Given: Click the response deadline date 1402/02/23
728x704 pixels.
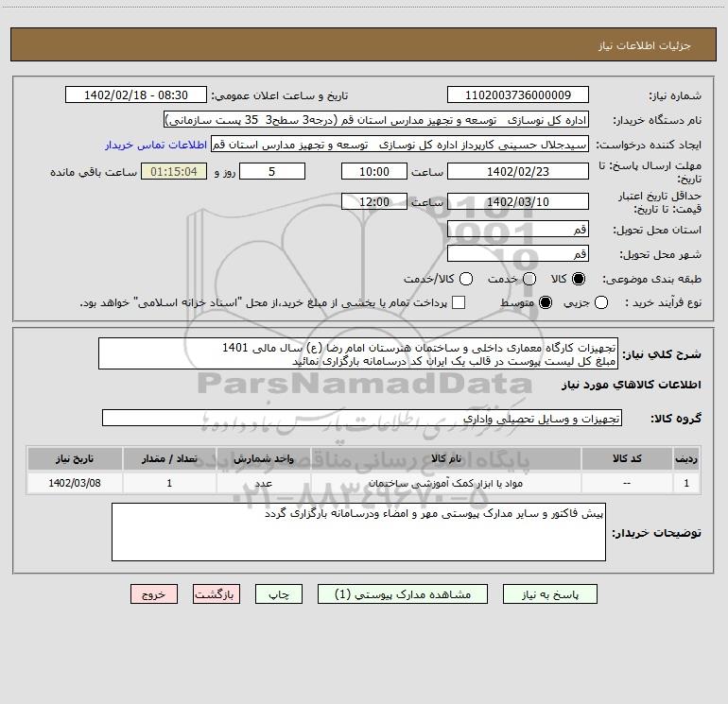Looking at the screenshot, I should pyautogui.click(x=518, y=171).
